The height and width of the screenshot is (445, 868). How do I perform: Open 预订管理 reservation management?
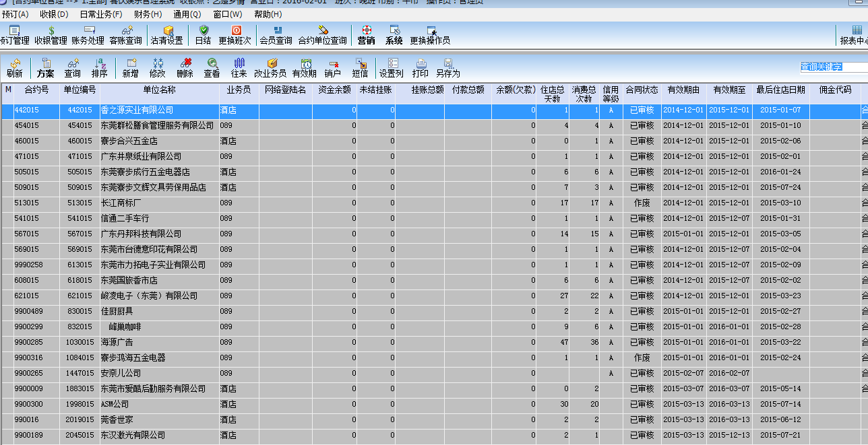(14, 35)
